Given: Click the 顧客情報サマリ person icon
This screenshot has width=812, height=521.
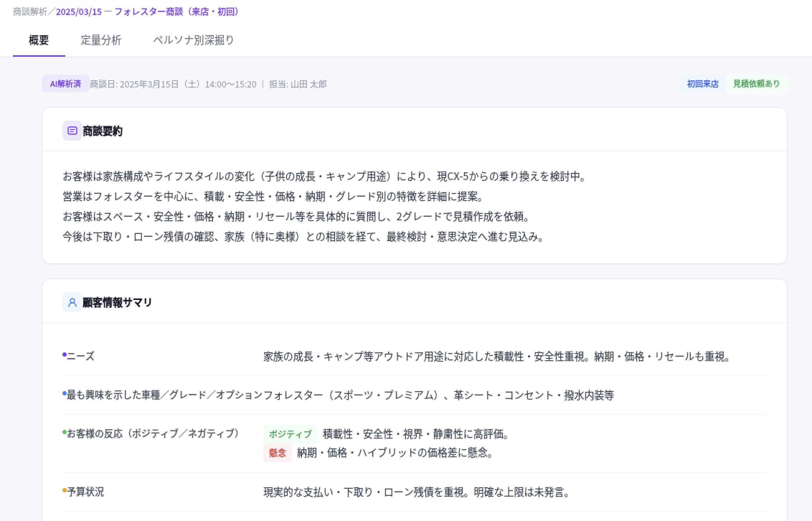Looking at the screenshot, I should [72, 302].
